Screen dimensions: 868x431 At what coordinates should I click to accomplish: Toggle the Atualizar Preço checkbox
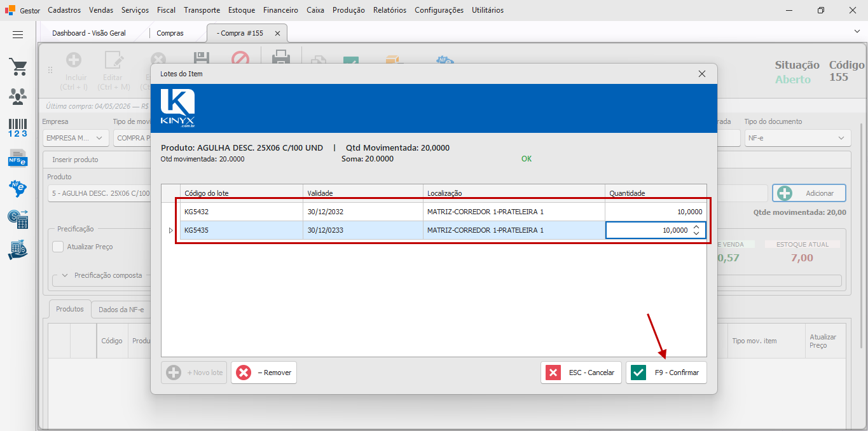click(58, 247)
